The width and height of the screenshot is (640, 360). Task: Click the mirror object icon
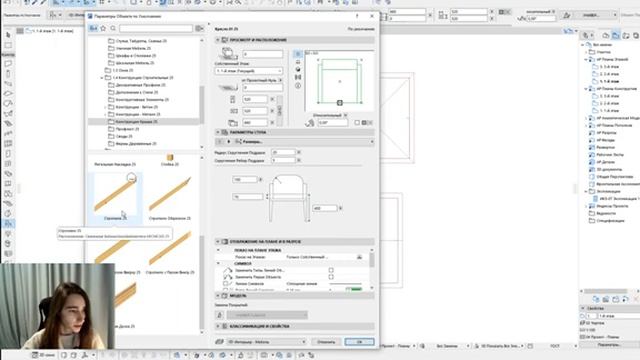(298, 77)
